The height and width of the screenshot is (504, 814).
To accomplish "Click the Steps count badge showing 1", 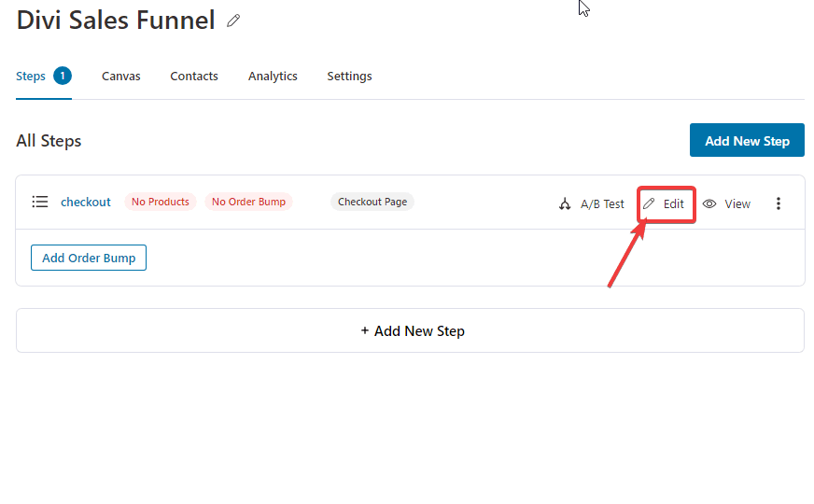I will (63, 77).
